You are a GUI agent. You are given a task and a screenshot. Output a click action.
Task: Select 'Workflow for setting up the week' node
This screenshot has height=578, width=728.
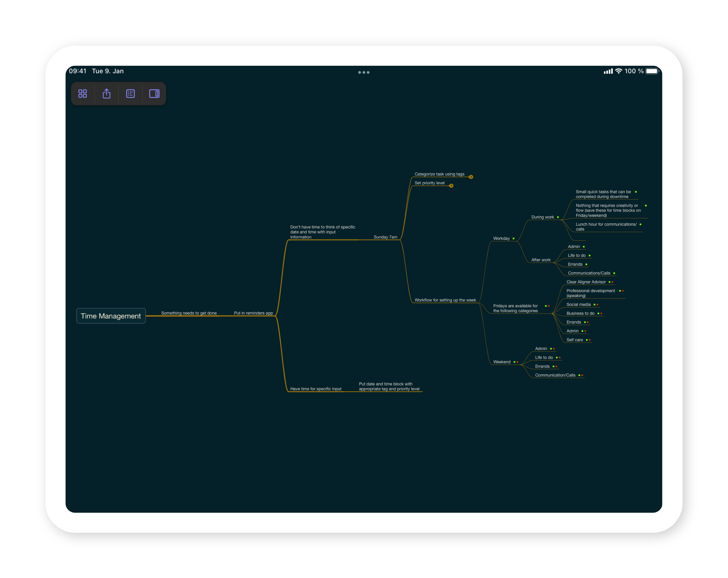coord(445,300)
